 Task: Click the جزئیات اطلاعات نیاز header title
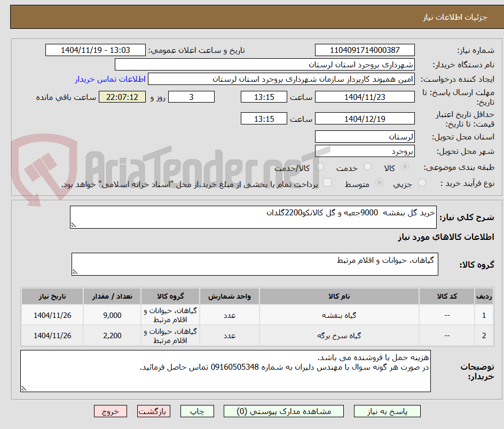454,17
